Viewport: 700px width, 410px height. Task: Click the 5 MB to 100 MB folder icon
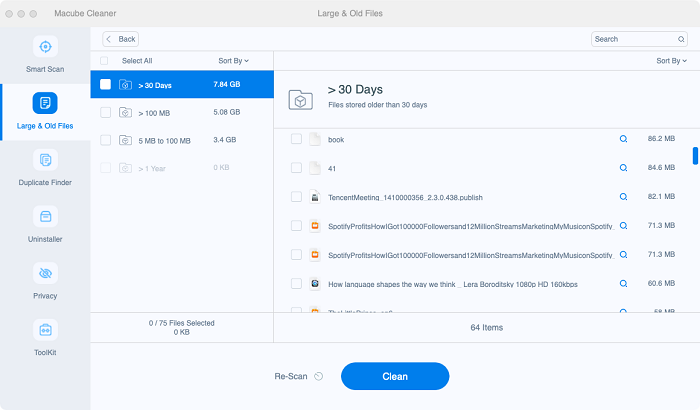tap(125, 140)
